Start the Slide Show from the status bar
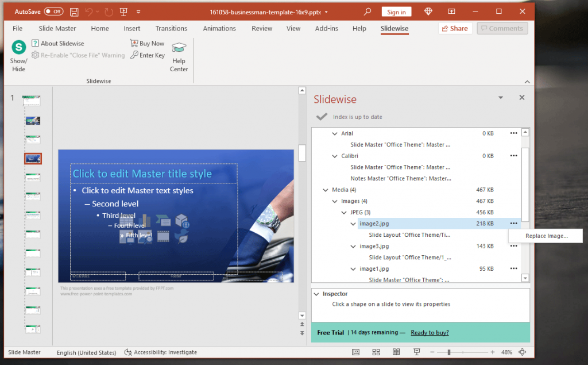 (x=416, y=352)
